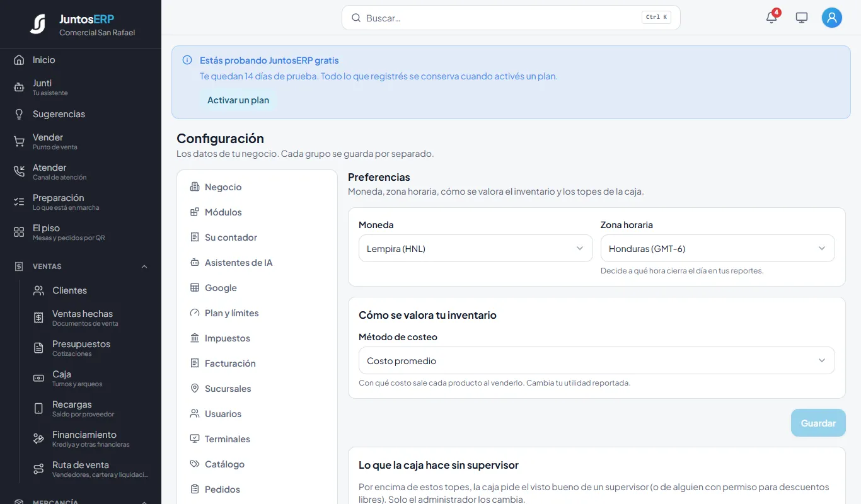Click the monitor display icon in header
Viewport: 861px width, 504px height.
point(802,18)
